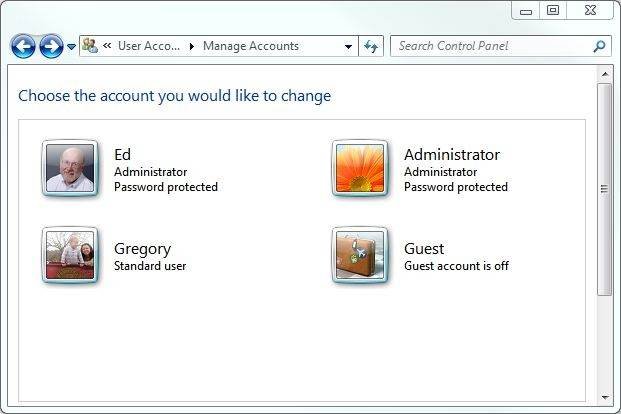Open Ed's account picture

coord(70,167)
